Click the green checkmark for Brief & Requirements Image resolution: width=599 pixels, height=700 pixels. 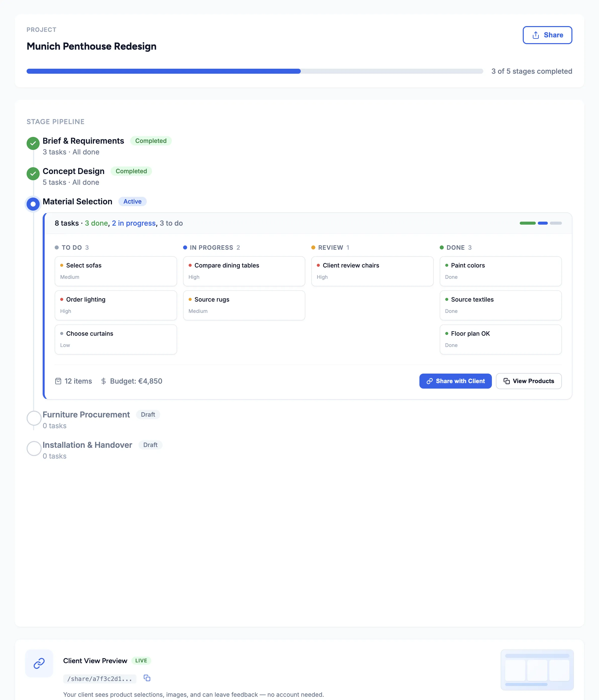tap(33, 143)
